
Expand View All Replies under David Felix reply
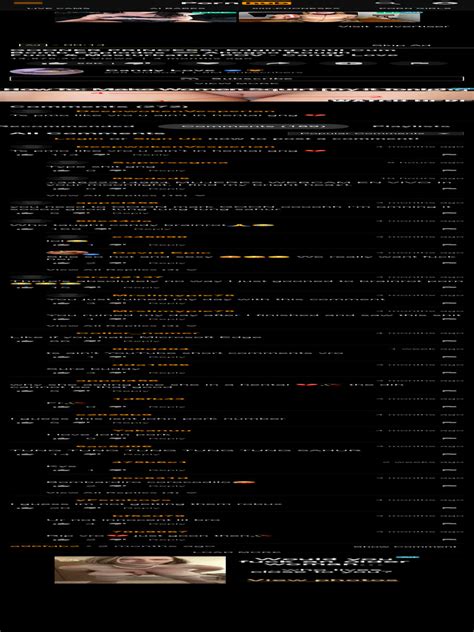122,269
